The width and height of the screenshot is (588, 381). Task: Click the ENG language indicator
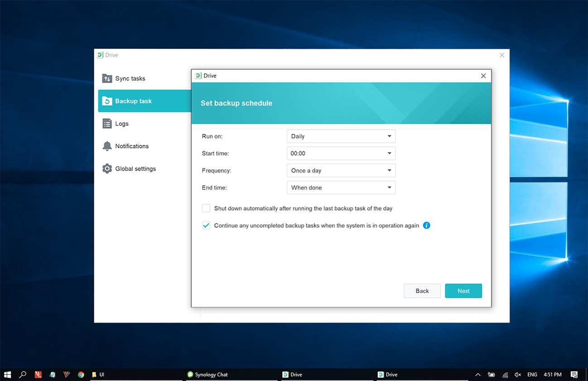pos(532,375)
